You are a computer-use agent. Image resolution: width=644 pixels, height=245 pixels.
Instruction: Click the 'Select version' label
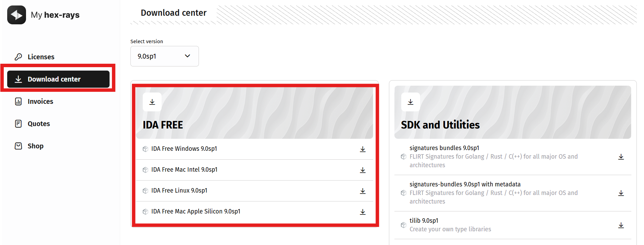click(x=147, y=41)
